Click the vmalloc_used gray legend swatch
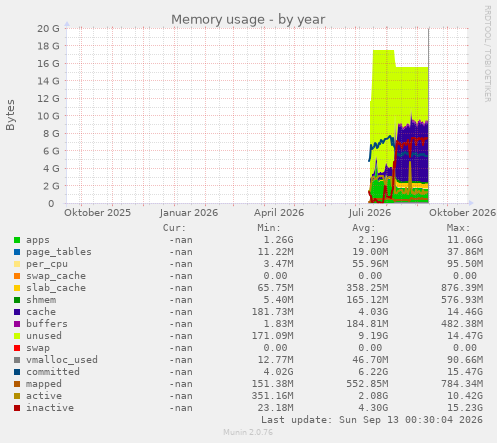 point(17,360)
